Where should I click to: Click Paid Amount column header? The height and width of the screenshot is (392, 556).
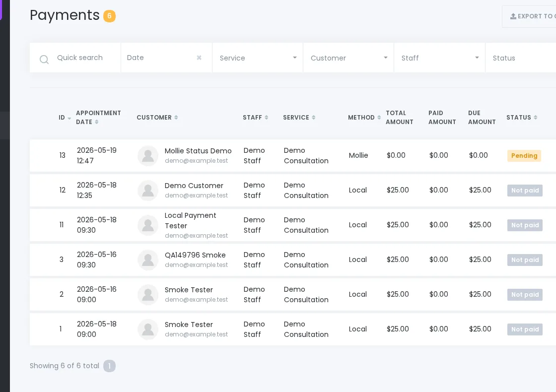(442, 117)
